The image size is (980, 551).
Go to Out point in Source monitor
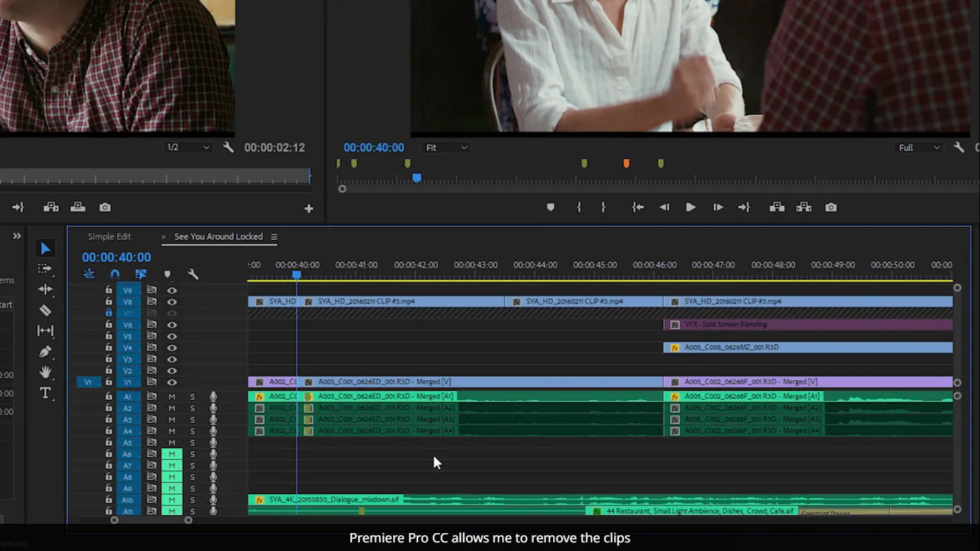click(x=18, y=207)
